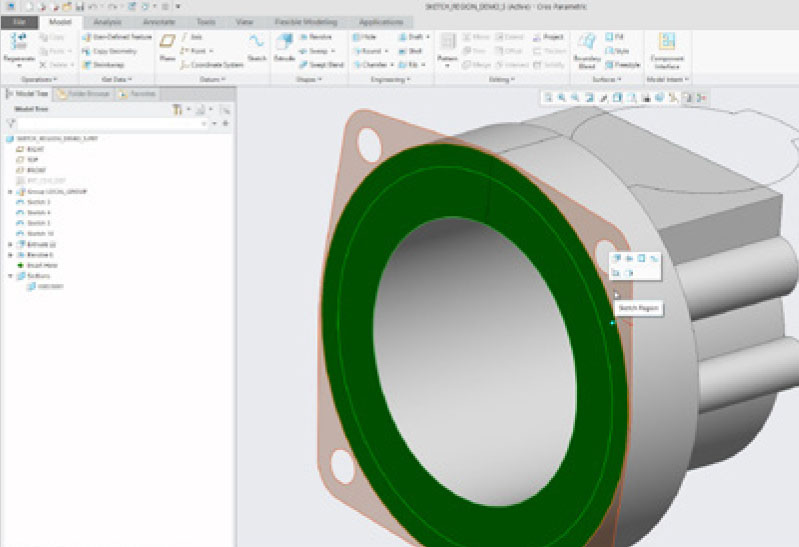Click the model tree search field
The image size is (799, 547).
111,123
